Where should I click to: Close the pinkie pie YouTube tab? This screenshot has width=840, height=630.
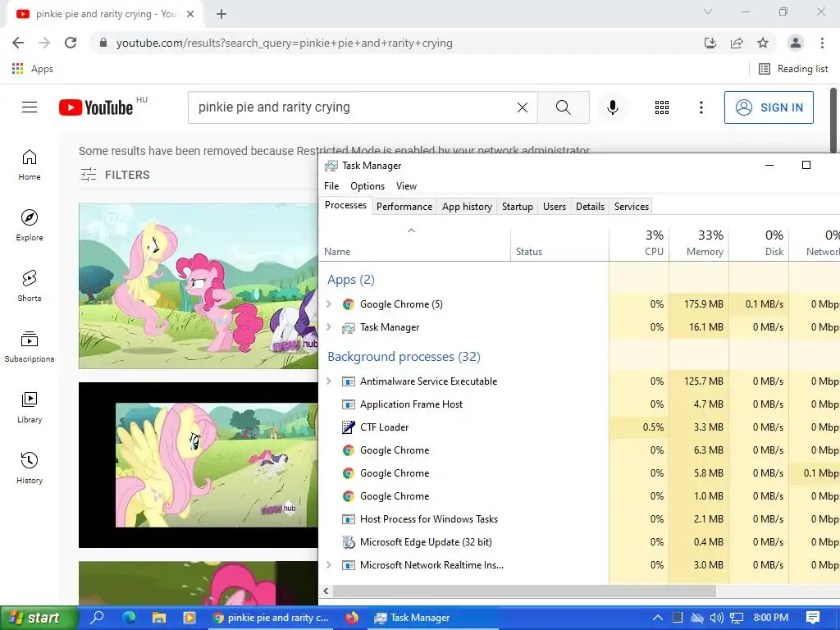click(x=190, y=14)
